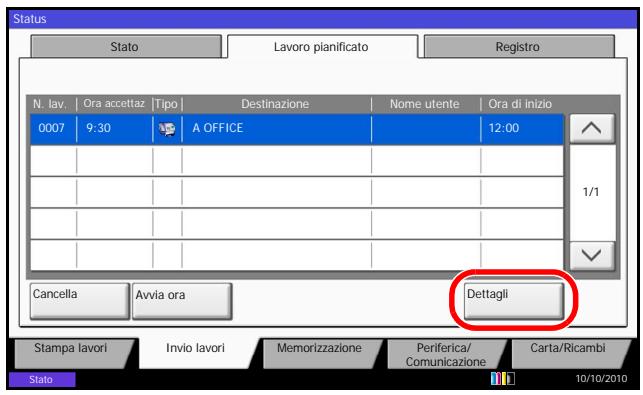Click the fax job type icon
The width and height of the screenshot is (643, 395).
167,128
